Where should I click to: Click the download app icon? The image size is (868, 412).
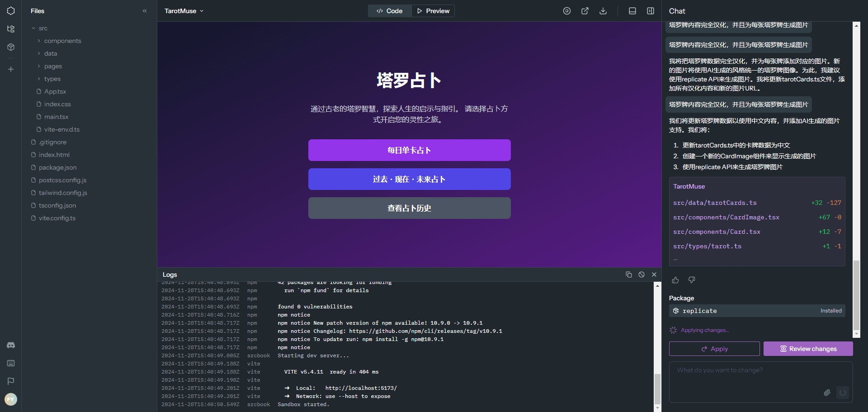point(603,11)
